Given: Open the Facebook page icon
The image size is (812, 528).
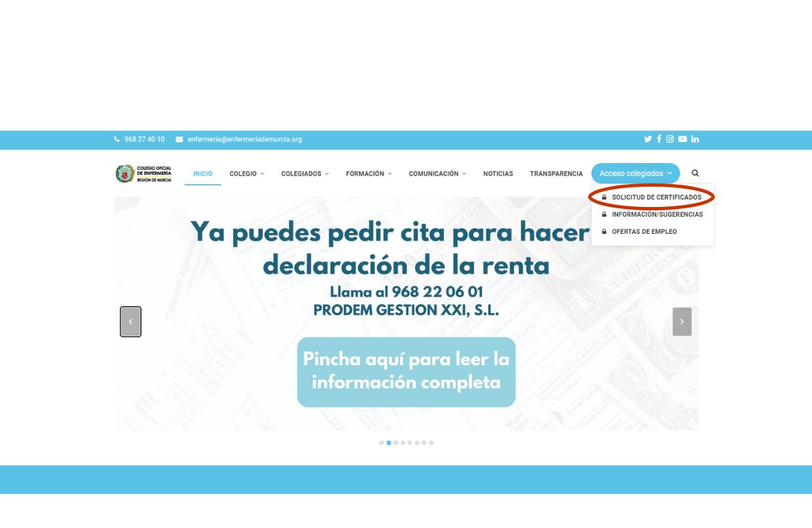Looking at the screenshot, I should pos(659,139).
